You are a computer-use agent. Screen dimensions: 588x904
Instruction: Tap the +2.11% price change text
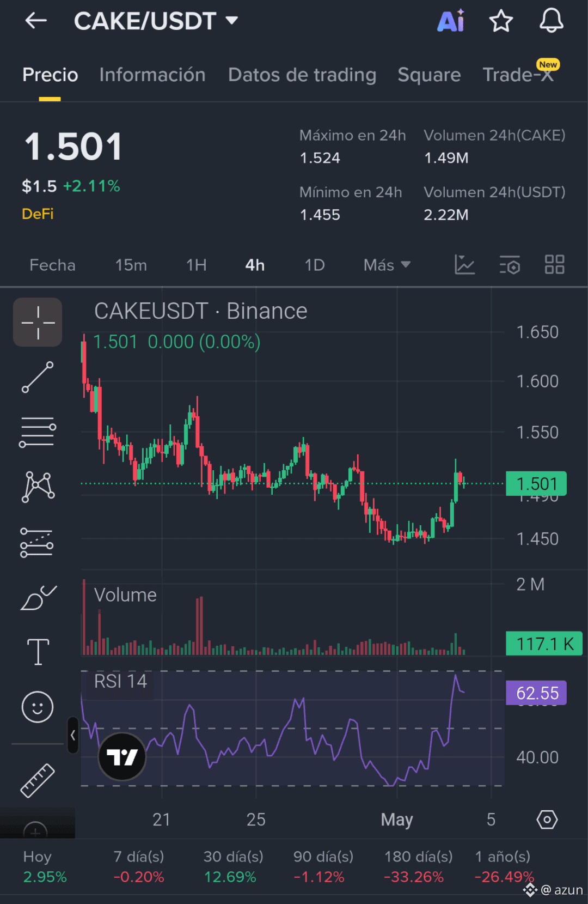tap(91, 186)
